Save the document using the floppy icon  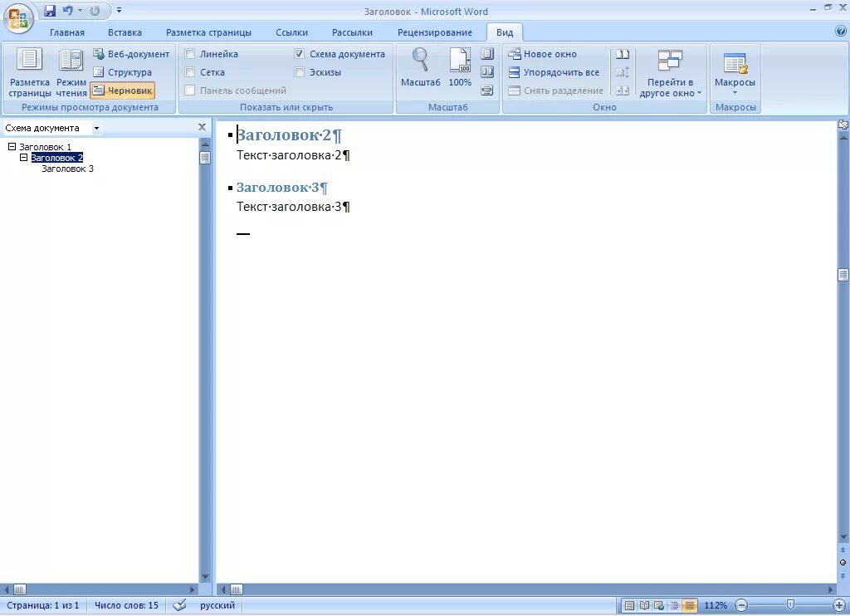50,10
